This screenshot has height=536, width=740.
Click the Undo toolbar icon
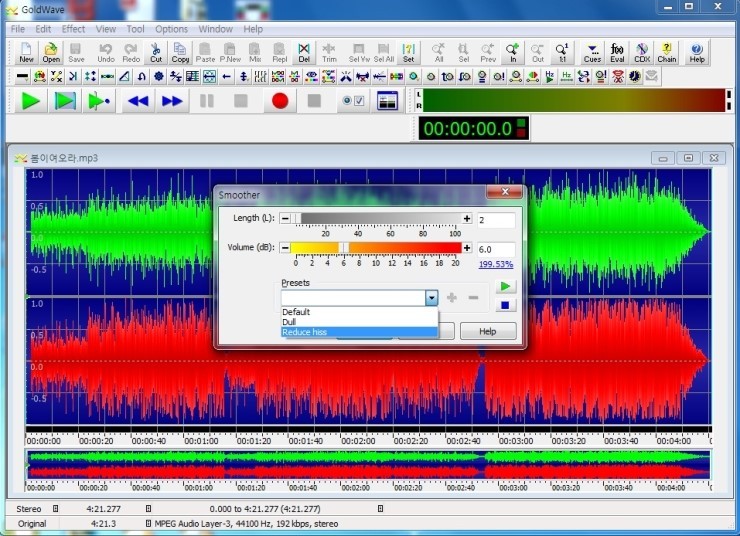pyautogui.click(x=106, y=52)
